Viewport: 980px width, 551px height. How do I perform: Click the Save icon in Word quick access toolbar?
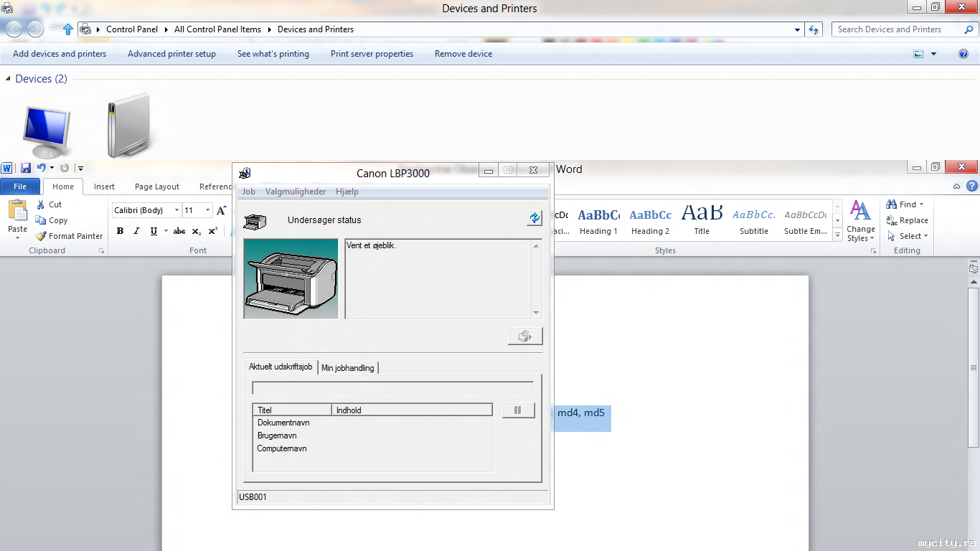coord(26,168)
